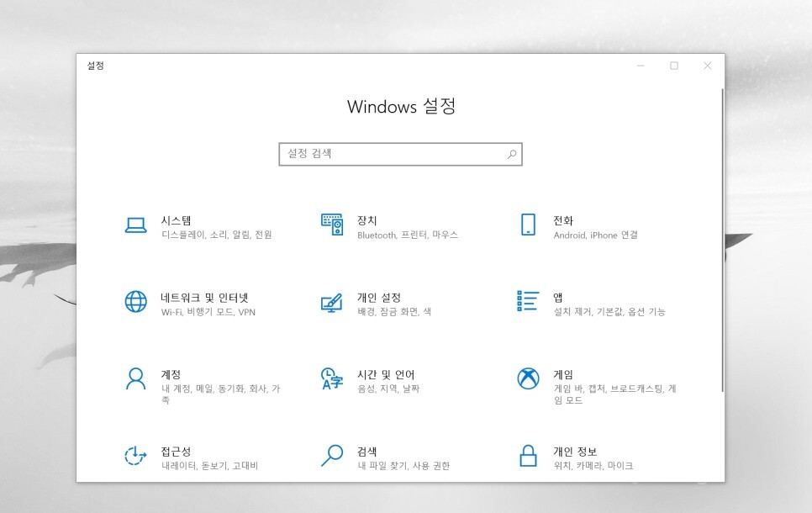Open the 개인 설정 heading
812x513 pixels.
(379, 298)
